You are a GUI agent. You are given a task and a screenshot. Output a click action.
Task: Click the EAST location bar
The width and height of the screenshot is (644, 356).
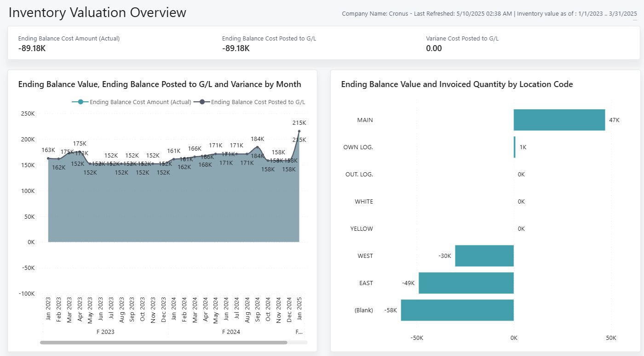[x=466, y=283]
